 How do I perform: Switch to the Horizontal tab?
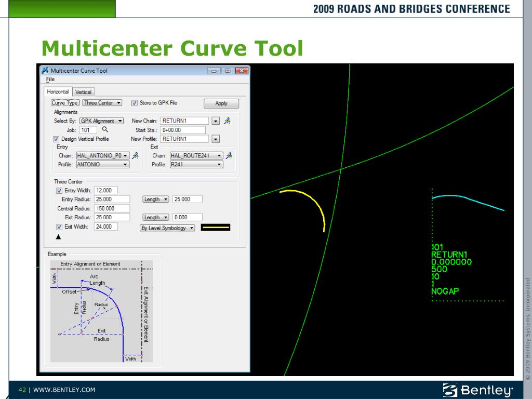click(x=58, y=91)
